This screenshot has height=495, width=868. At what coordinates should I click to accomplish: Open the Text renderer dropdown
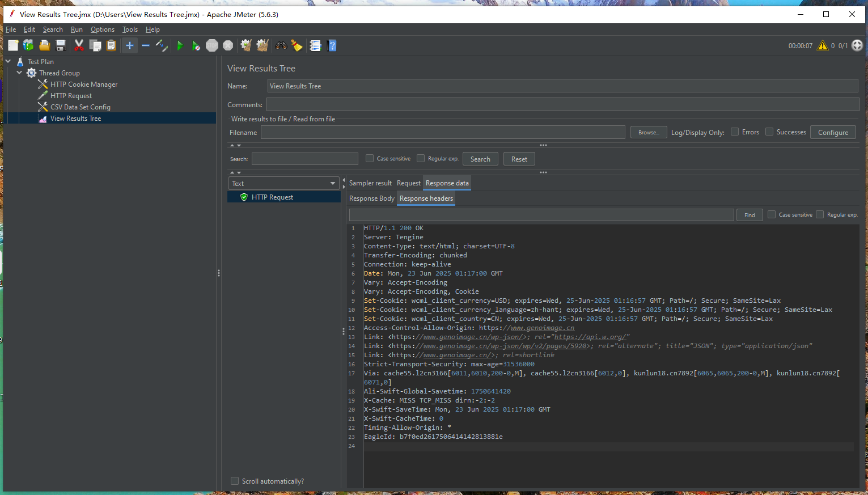coord(283,183)
